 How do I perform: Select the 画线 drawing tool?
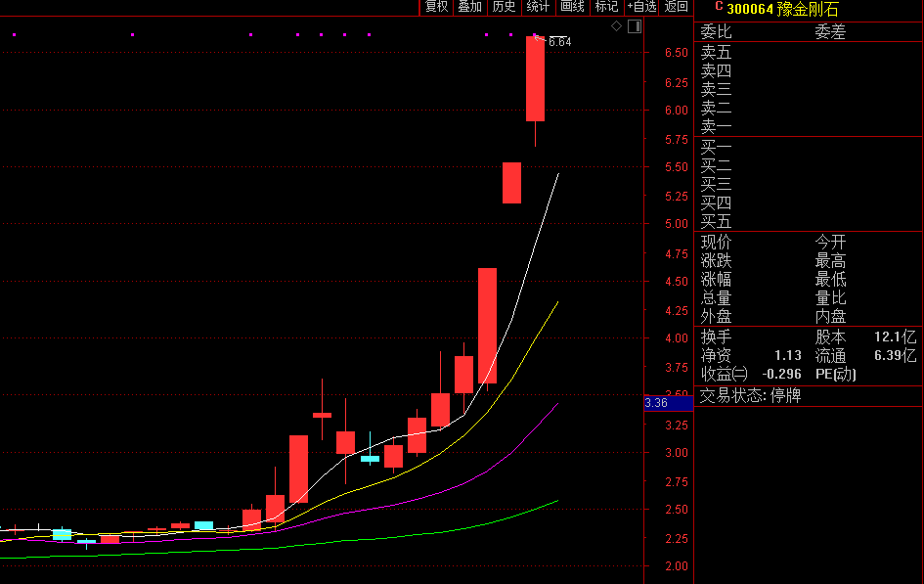click(x=572, y=7)
